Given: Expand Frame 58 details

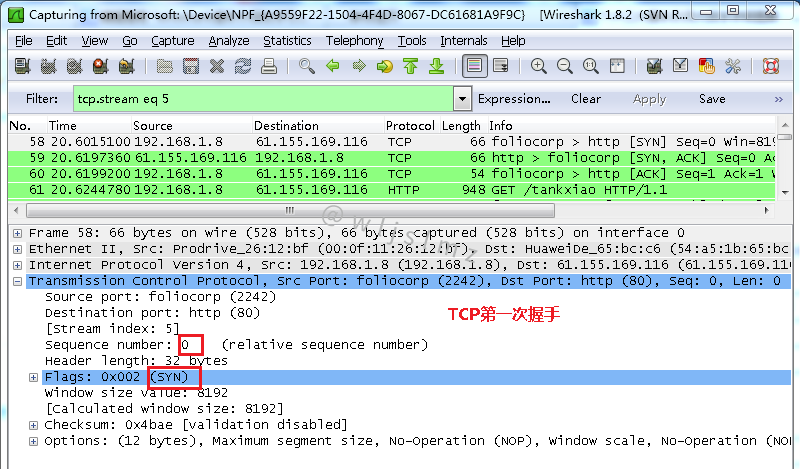Looking at the screenshot, I should 18,233.
